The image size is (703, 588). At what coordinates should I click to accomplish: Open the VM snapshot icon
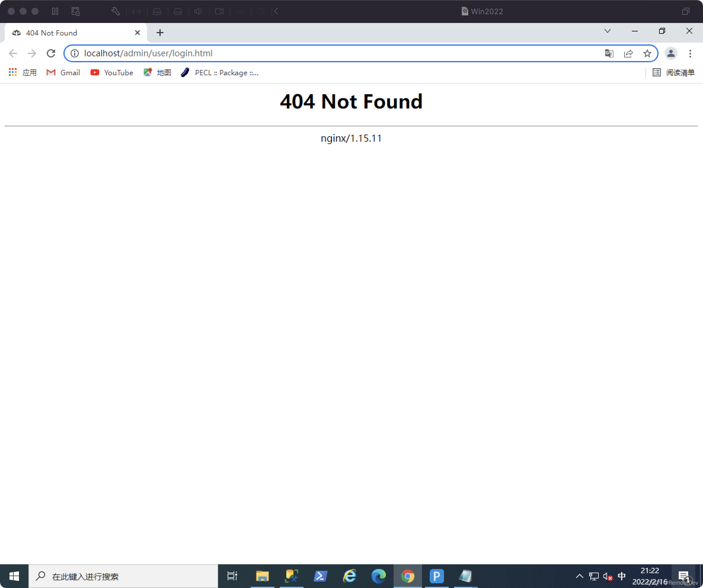[x=76, y=11]
